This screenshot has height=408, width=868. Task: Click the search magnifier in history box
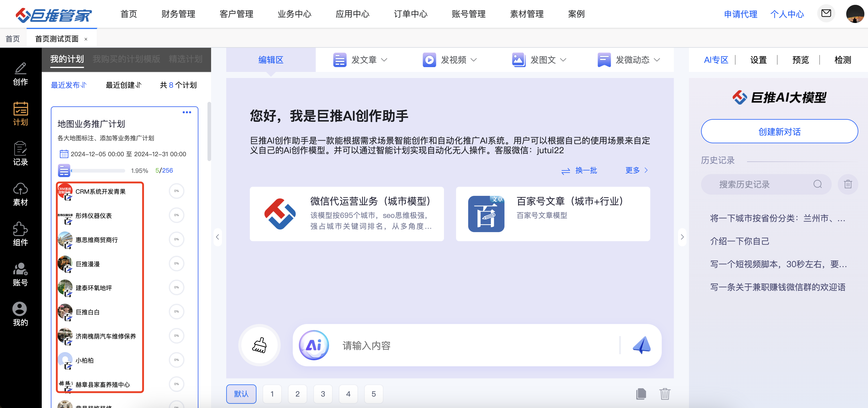point(817,184)
